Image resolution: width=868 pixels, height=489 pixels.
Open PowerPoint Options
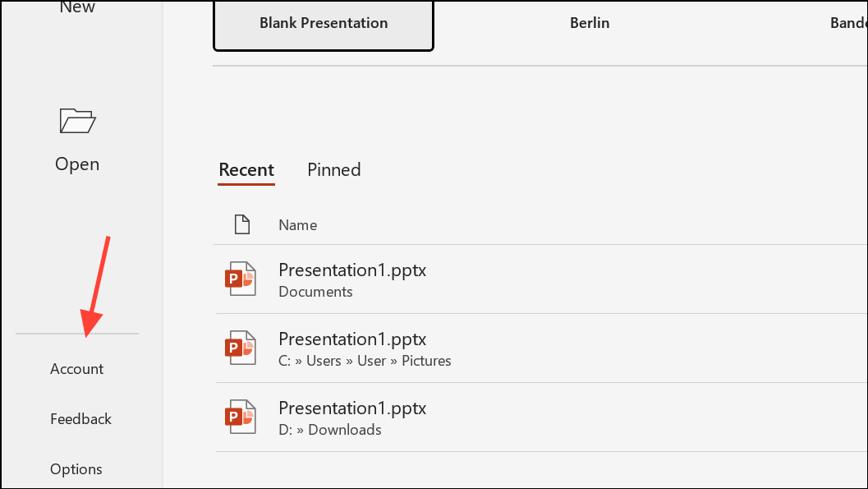(x=76, y=469)
